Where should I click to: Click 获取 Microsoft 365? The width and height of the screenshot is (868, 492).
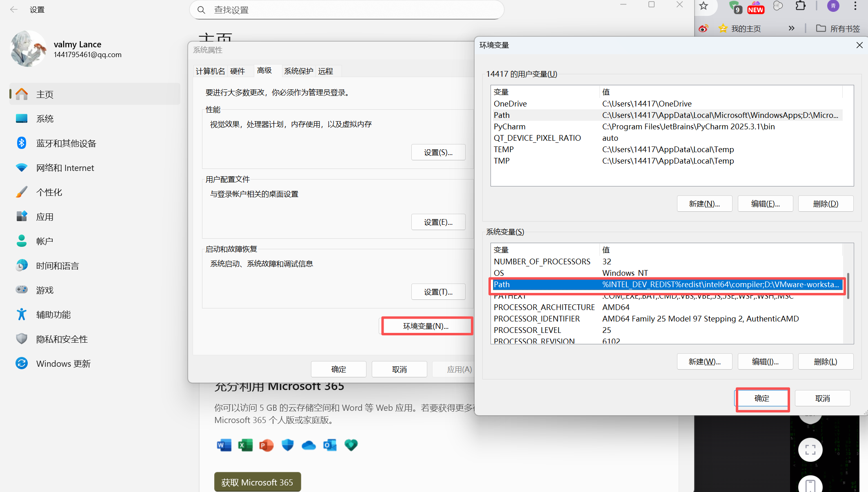[257, 482]
